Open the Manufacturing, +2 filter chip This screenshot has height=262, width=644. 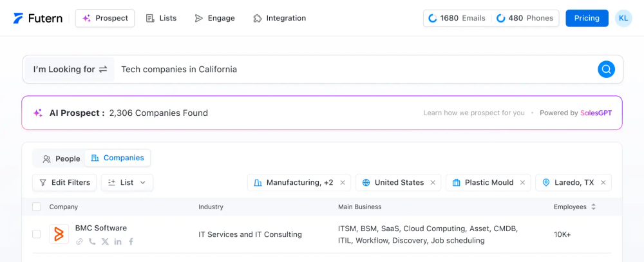tap(294, 183)
